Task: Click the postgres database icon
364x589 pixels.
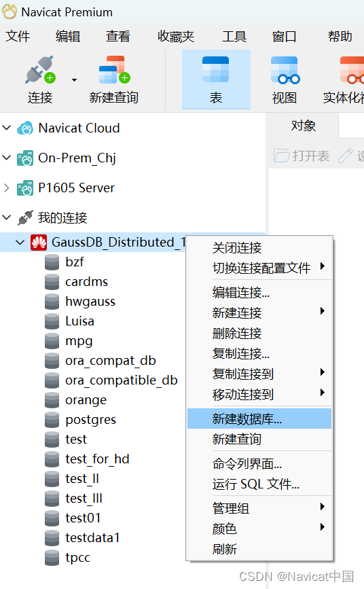Action: click(x=52, y=420)
